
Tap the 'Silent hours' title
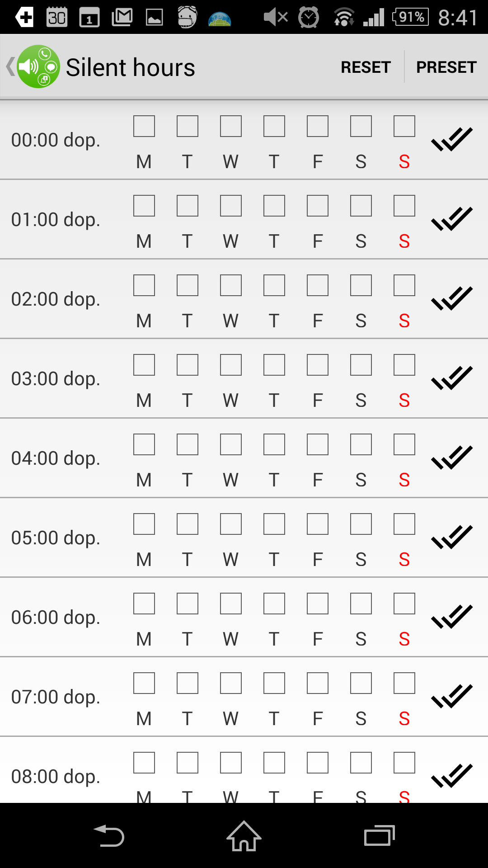point(131,68)
